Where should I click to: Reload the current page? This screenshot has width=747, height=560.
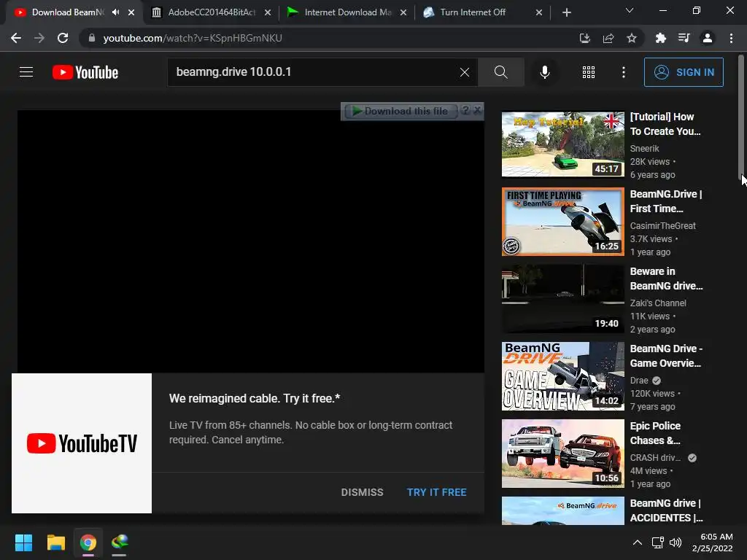click(63, 38)
